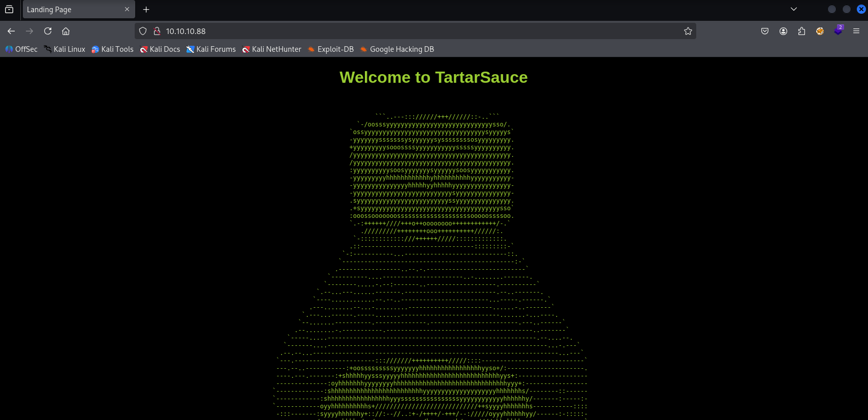Viewport: 868px width, 420px height.
Task: Open the OffSec bookmark
Action: pyautogui.click(x=21, y=49)
